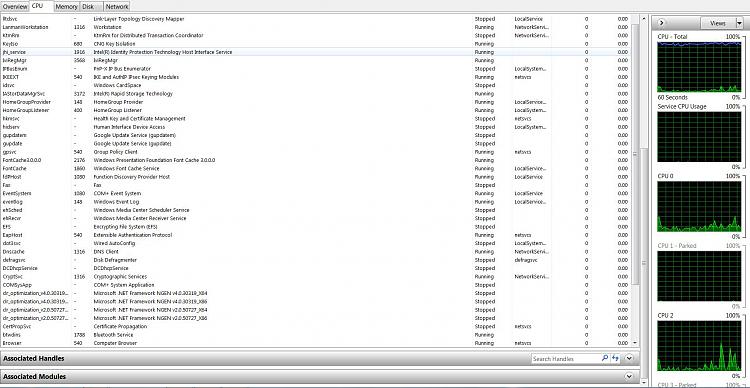The width and height of the screenshot is (750, 388).
Task: Select the FontCache3.0.0.0 service row
Action: coord(316,160)
